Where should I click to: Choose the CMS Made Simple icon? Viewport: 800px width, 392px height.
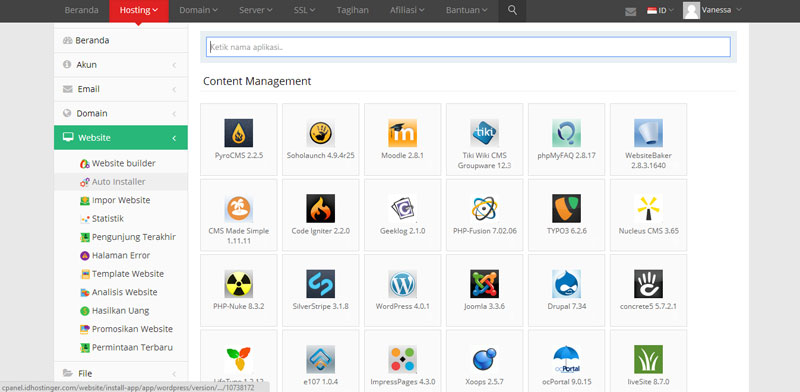(x=238, y=209)
